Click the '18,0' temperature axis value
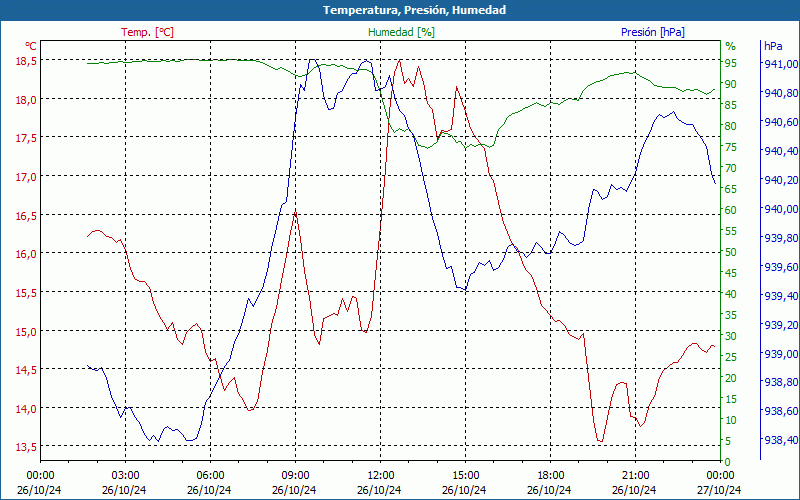 (x=26, y=99)
